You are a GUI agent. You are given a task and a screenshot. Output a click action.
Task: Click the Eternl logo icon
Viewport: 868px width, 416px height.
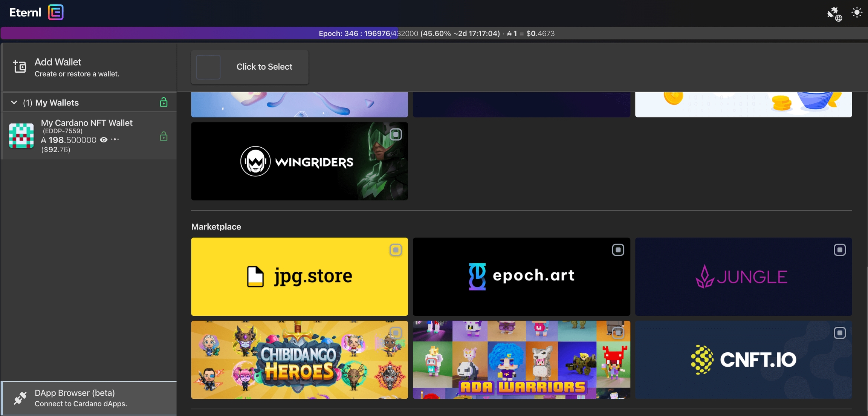(55, 12)
